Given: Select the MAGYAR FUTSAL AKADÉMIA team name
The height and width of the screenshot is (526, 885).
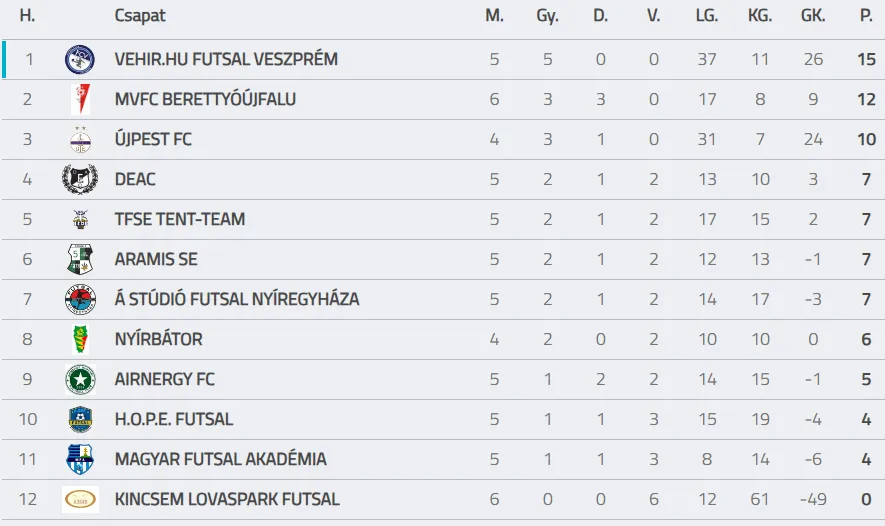Looking at the screenshot, I should (220, 459).
